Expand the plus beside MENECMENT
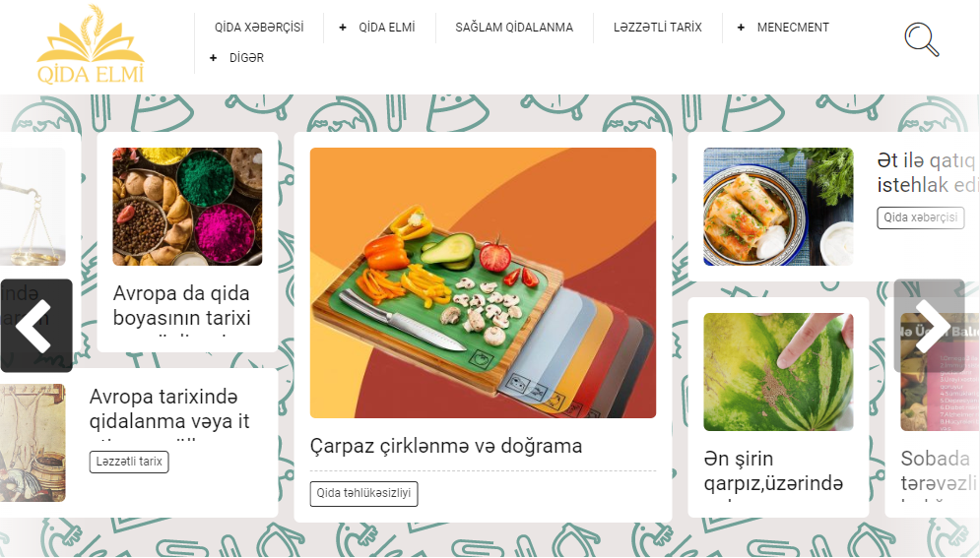 (x=741, y=28)
